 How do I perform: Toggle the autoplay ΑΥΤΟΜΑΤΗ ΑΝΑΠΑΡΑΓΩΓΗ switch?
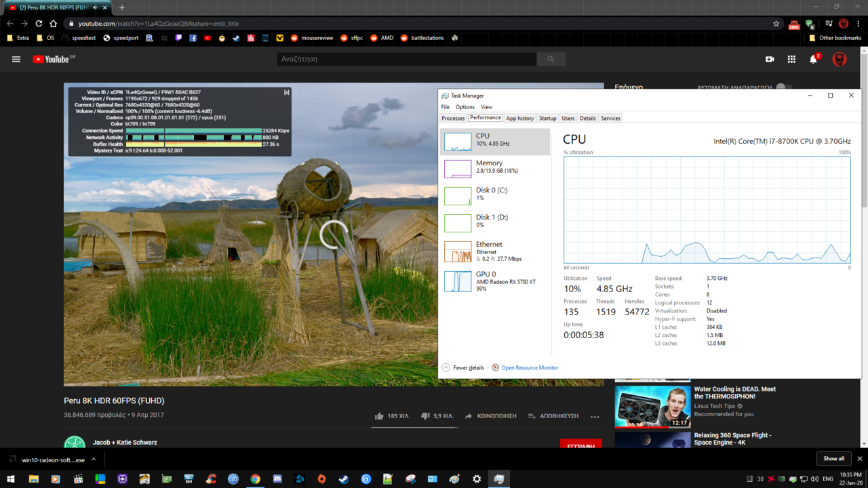click(783, 87)
